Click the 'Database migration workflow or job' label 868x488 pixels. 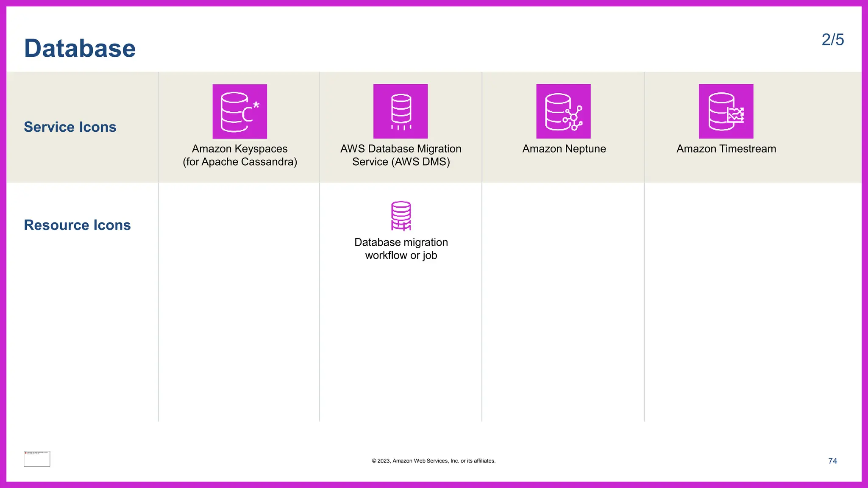tap(401, 249)
